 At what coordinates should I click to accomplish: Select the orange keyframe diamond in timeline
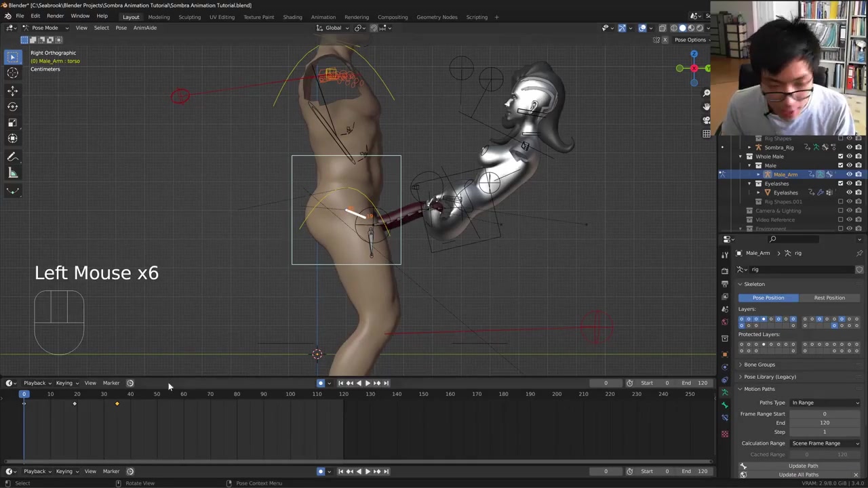(117, 404)
